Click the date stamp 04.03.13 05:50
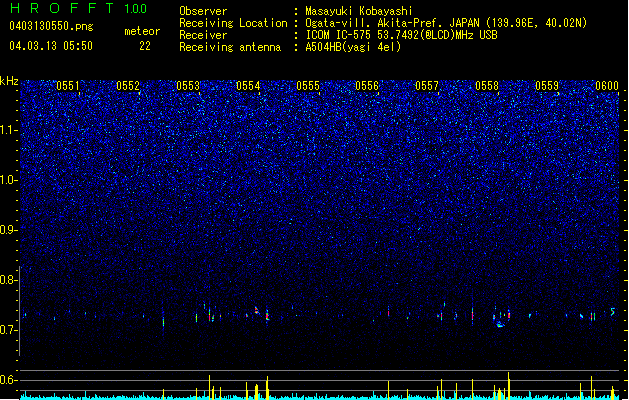The height and width of the screenshot is (400, 629). tap(51, 46)
